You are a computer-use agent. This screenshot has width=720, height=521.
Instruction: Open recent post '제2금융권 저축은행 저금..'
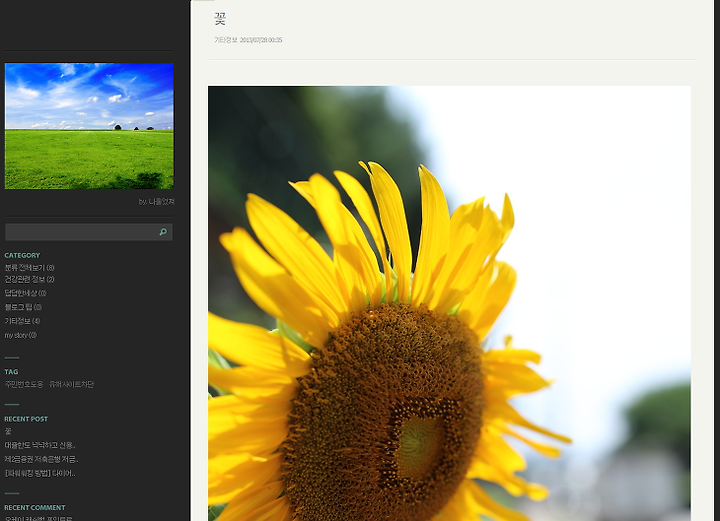(41, 459)
